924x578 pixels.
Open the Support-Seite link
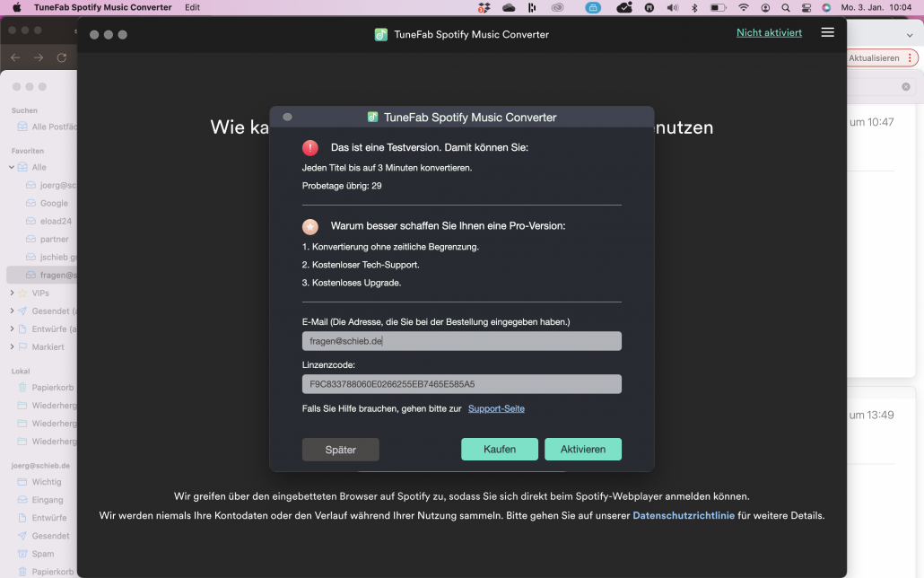click(x=496, y=408)
